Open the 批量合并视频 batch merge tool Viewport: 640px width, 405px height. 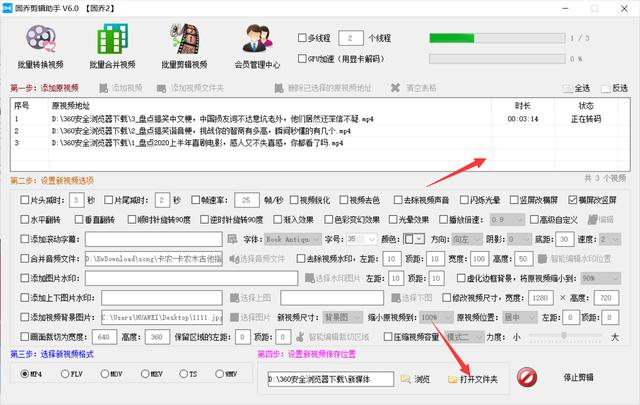pos(113,47)
